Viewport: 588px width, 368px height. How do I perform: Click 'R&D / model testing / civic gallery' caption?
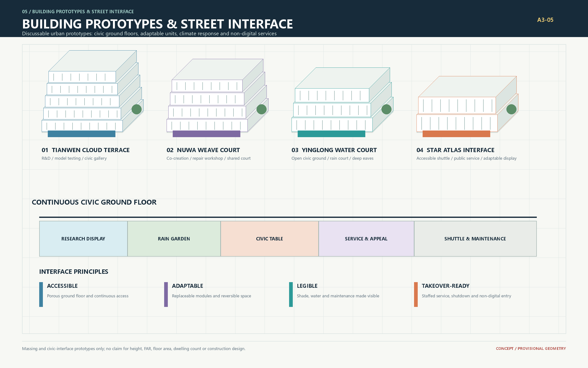[74, 158]
